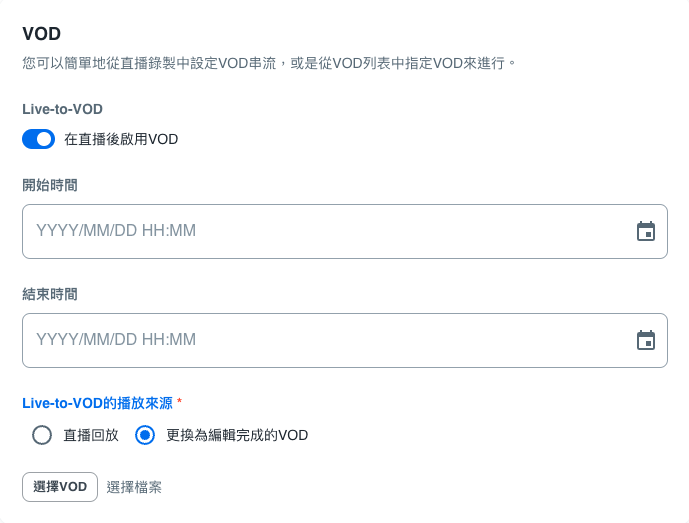The height and width of the screenshot is (523, 689).
Task: Disable the 在直播後啟用VOD toggle switch
Action: click(38, 139)
